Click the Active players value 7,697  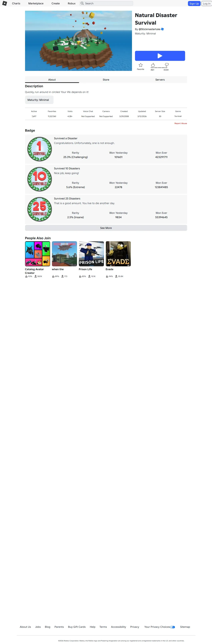34,116
